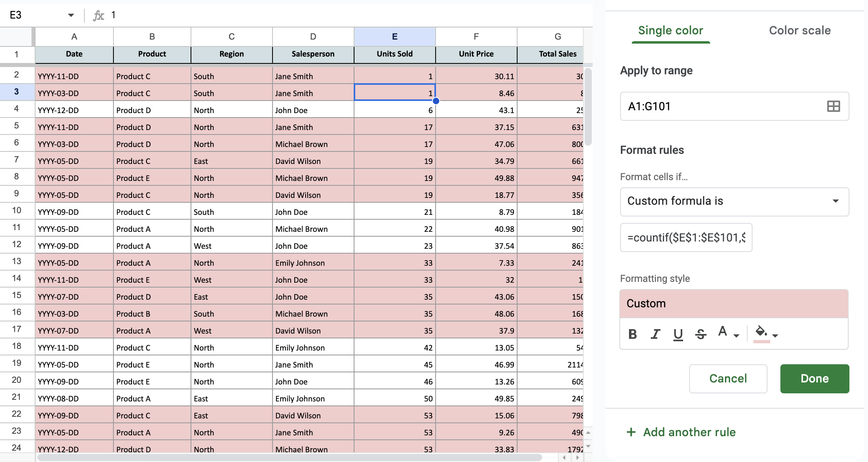The image size is (868, 462).
Task: Open the cell name box dropdown
Action: click(71, 15)
